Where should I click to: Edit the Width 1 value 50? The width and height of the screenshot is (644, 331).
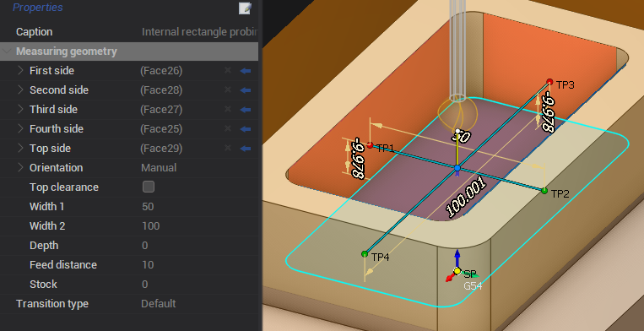[148, 207]
